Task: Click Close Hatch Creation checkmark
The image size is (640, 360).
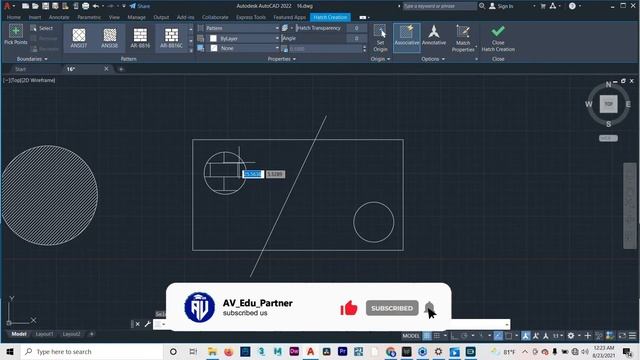Action: [x=498, y=38]
